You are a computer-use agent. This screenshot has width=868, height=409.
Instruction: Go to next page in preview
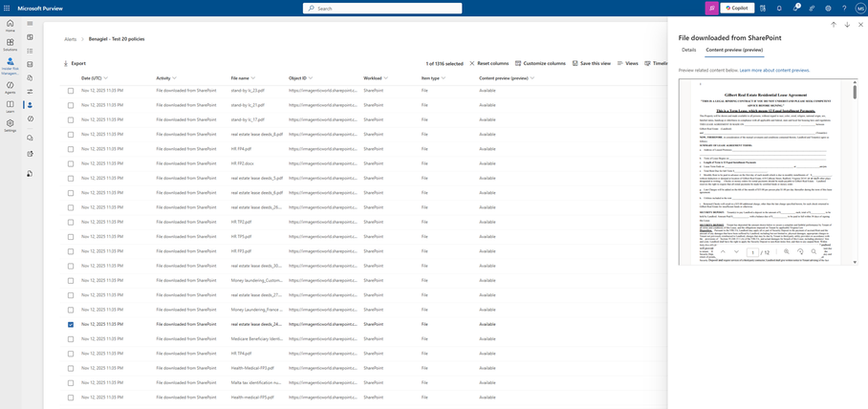click(738, 252)
